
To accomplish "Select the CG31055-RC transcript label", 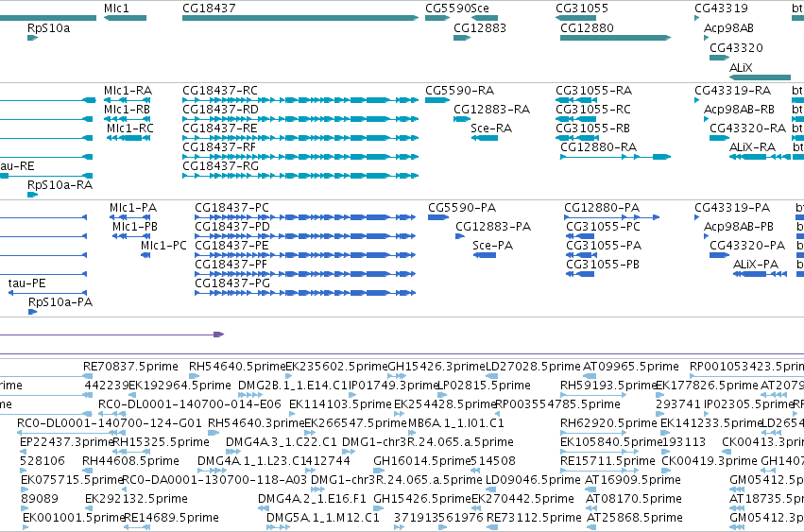I will pos(593,110).
